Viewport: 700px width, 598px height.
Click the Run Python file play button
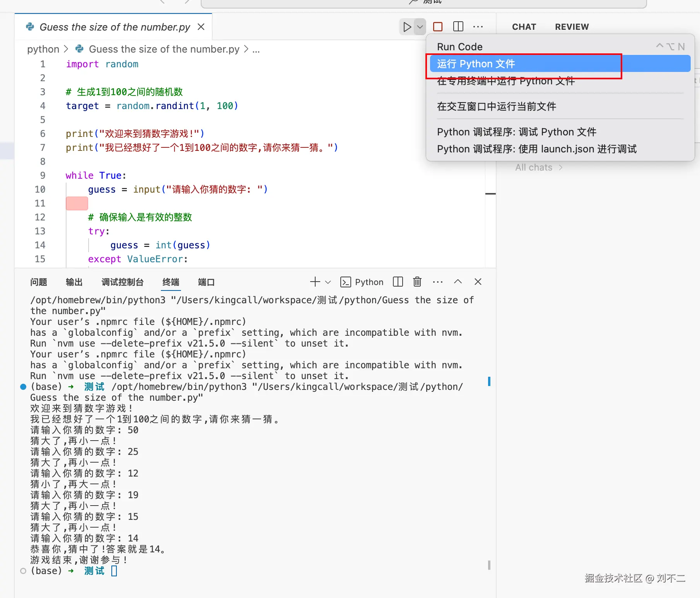point(407,27)
